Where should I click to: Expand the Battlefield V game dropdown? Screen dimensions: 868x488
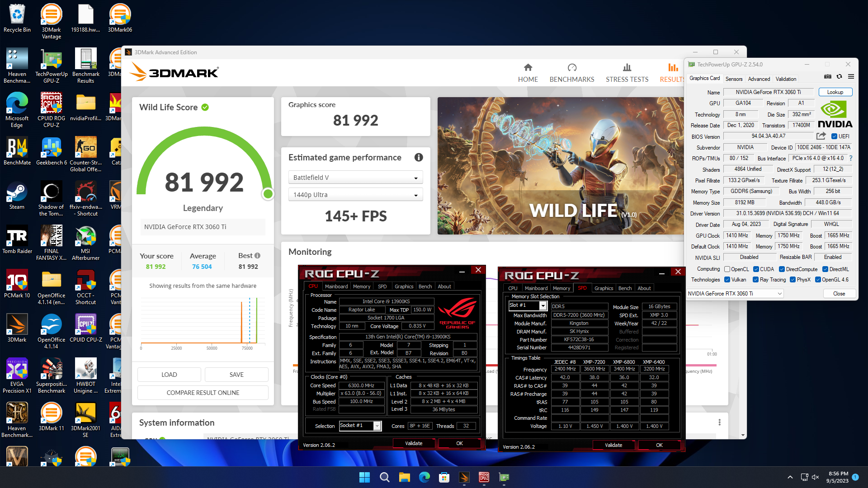point(355,178)
